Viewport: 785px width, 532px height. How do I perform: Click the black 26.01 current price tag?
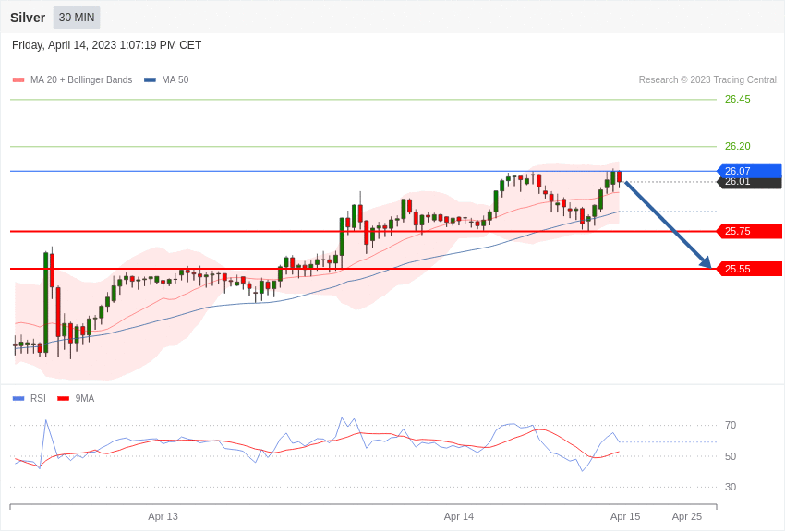pos(750,183)
